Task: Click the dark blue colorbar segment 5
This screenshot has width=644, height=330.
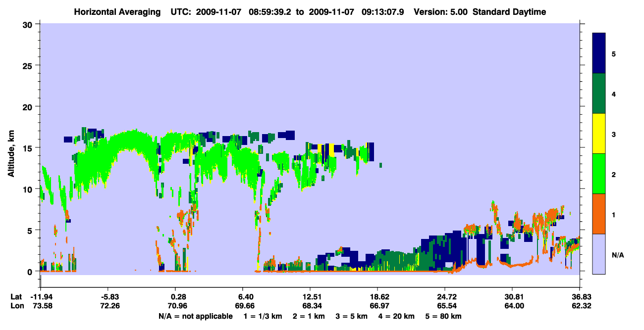Action: [599, 53]
